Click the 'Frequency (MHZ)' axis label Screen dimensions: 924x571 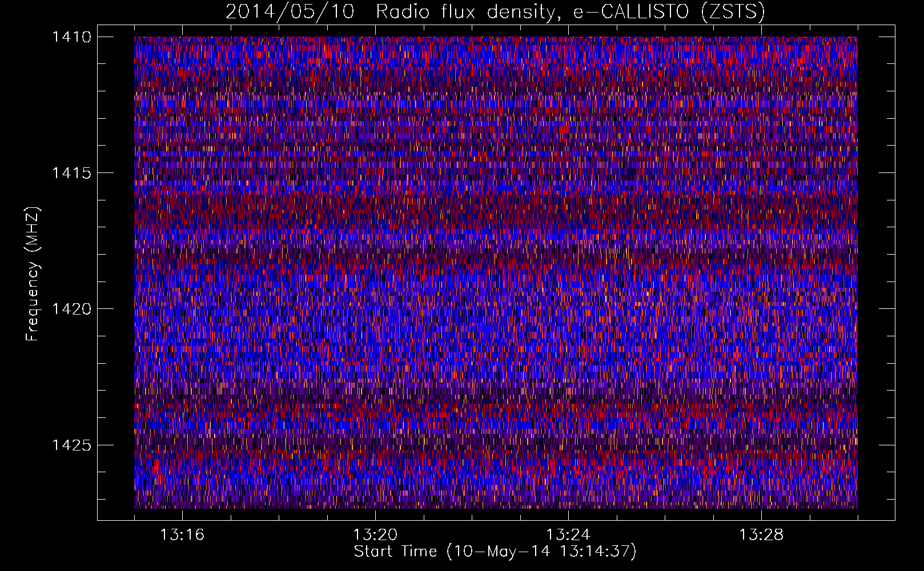(33, 274)
